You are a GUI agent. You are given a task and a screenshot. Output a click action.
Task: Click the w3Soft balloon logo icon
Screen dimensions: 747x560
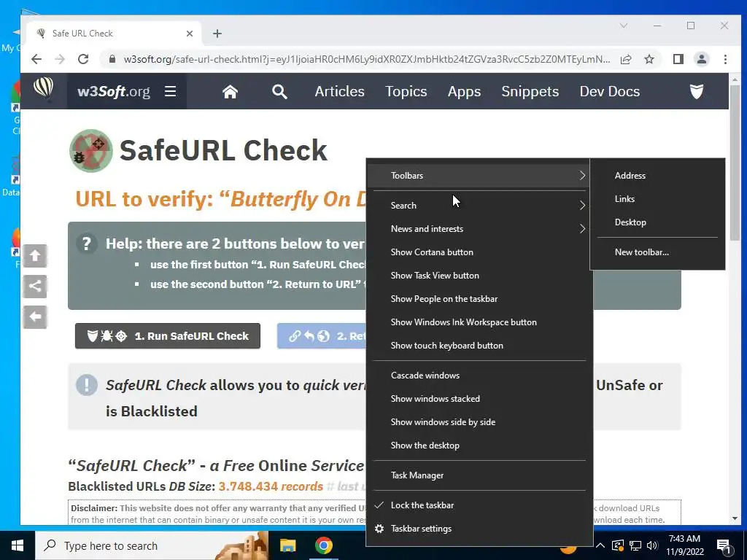click(x=43, y=89)
